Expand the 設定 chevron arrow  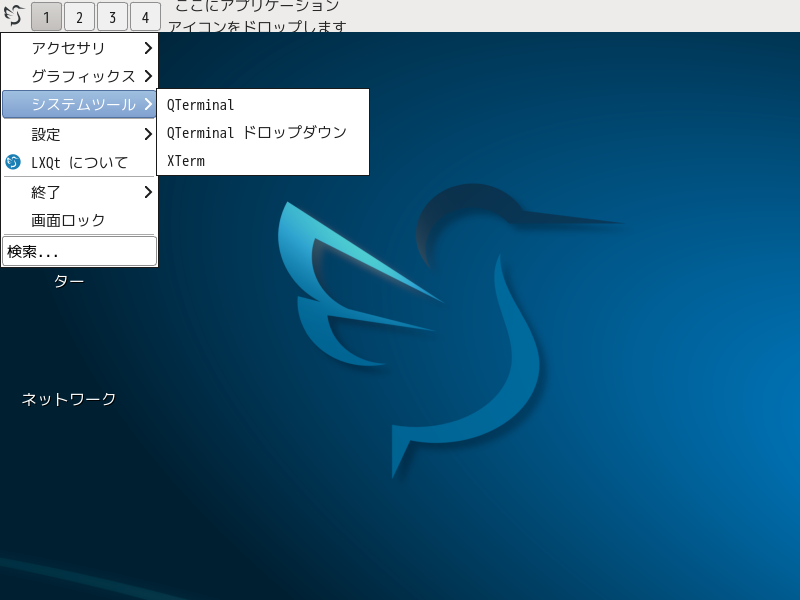point(148,134)
